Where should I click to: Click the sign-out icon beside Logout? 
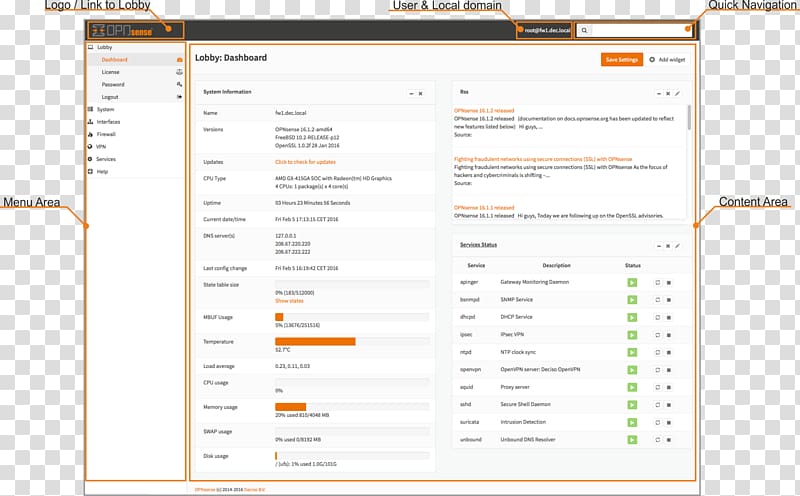[x=180, y=97]
